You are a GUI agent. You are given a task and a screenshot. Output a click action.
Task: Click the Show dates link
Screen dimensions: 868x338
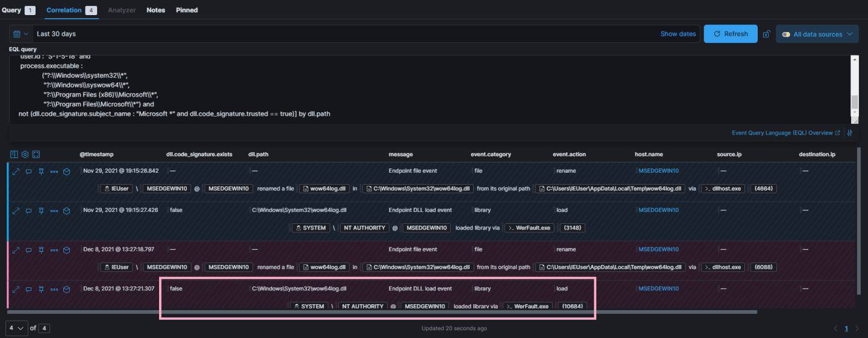click(x=678, y=34)
